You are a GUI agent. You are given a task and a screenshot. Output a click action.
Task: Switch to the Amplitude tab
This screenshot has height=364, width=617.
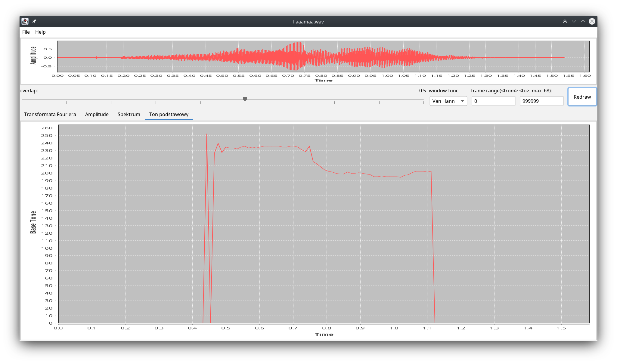point(97,114)
